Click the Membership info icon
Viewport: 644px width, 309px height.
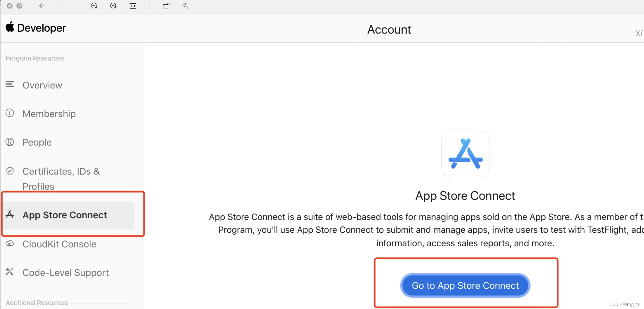pyautogui.click(x=10, y=113)
